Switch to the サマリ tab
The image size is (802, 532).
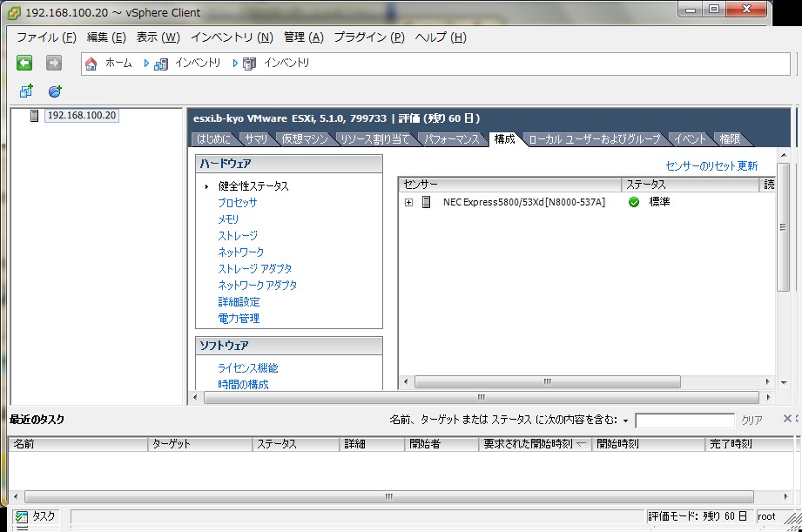[x=256, y=139]
